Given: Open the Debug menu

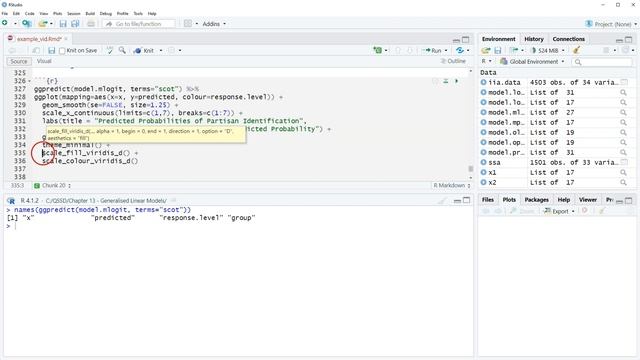Looking at the screenshot, I should [105, 13].
